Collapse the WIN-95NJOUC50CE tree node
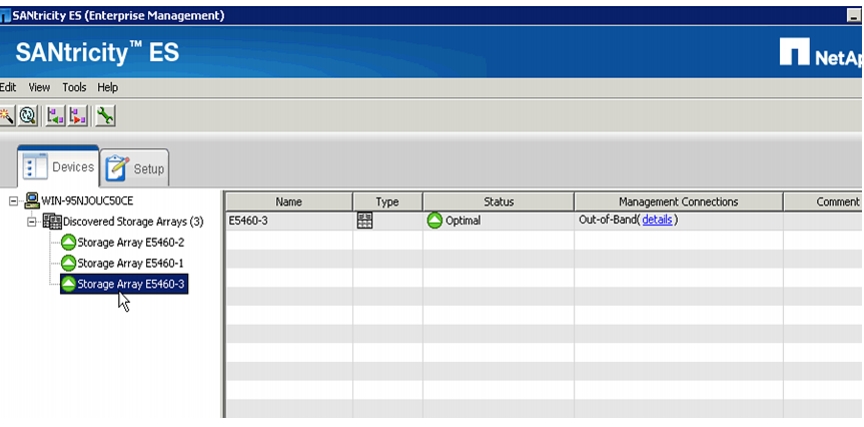 13,201
